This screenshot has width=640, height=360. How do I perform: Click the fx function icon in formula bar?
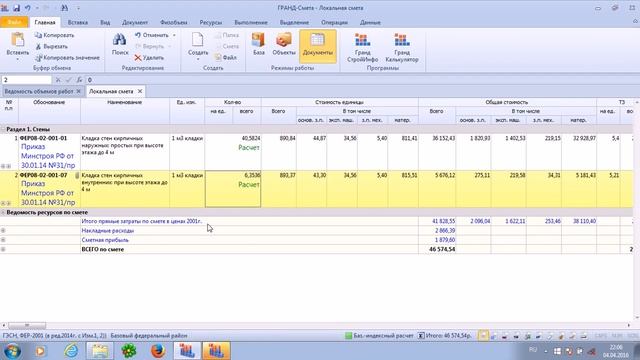79,80
